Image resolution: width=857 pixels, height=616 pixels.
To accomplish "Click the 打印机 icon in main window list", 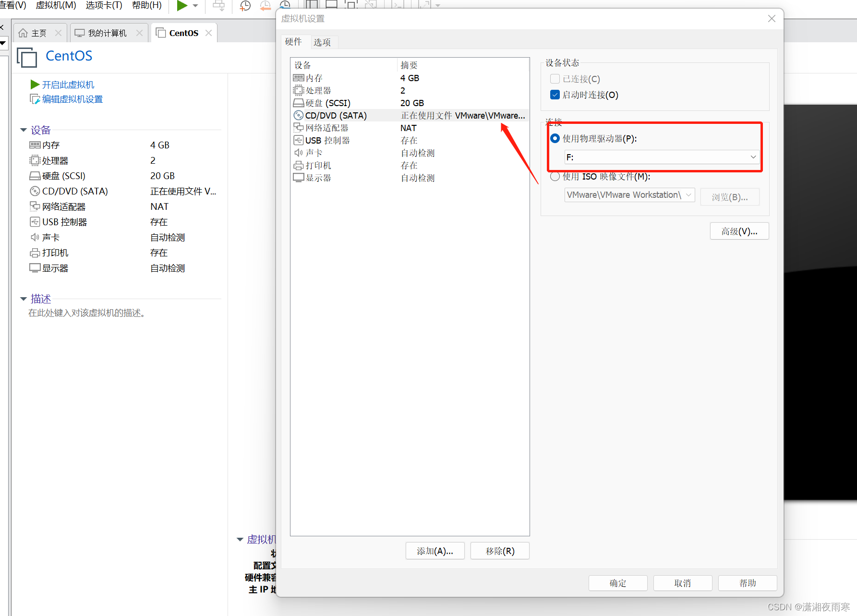I will coord(35,253).
